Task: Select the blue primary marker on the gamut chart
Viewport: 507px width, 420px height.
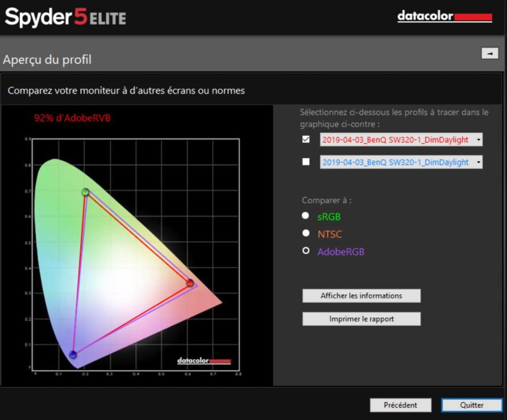Action: coord(73,354)
